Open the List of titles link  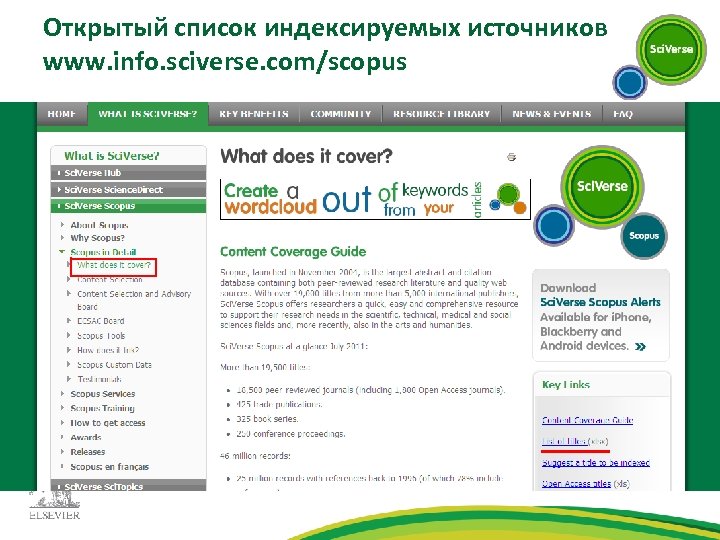click(x=564, y=441)
